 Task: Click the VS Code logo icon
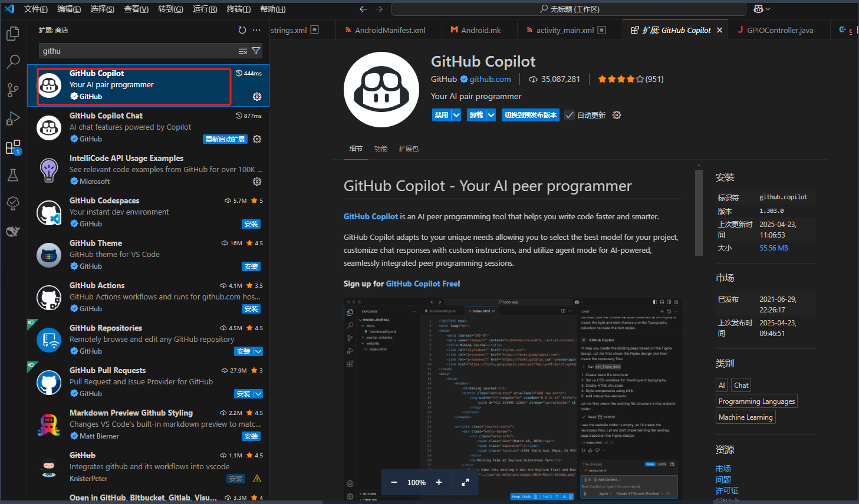coord(9,9)
